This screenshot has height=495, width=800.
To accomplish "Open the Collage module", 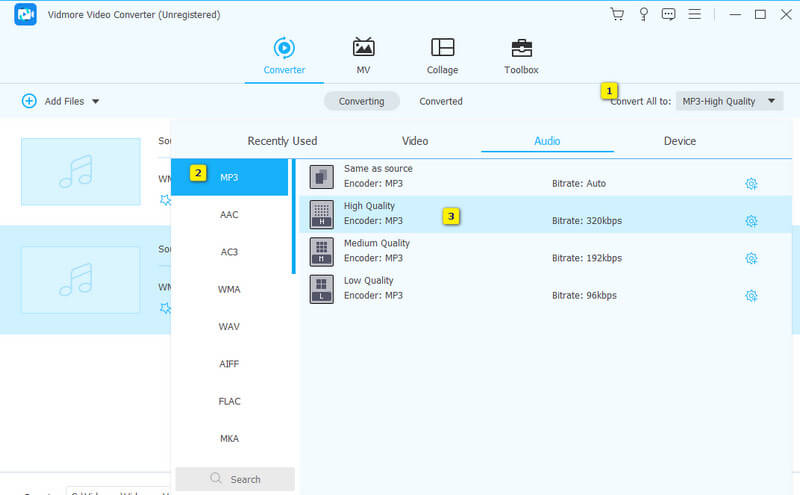I will click(442, 56).
